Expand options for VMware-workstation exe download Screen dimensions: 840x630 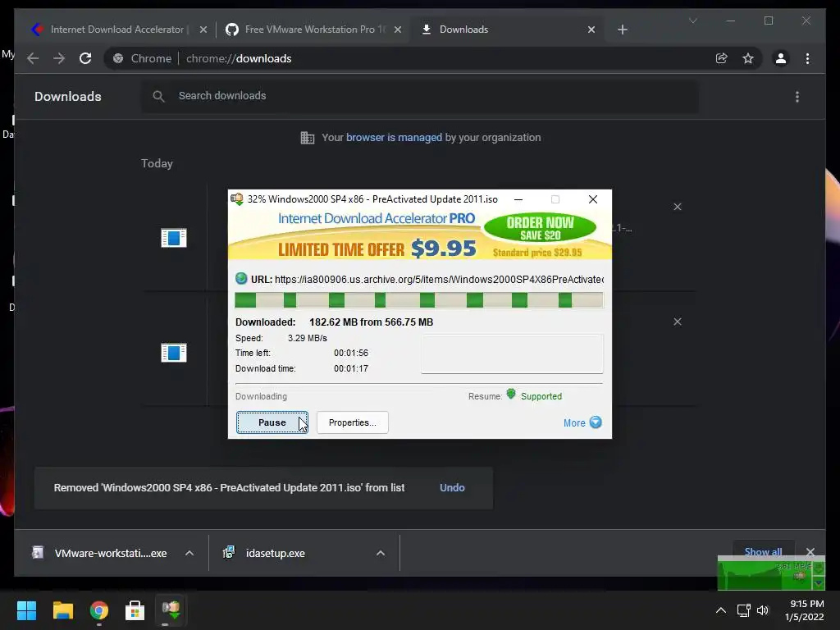[x=189, y=553]
